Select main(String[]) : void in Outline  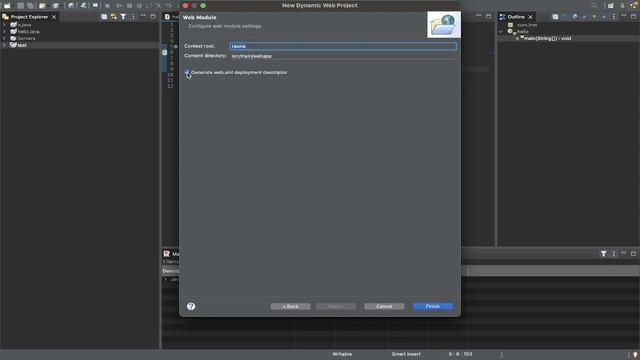[x=547, y=38]
